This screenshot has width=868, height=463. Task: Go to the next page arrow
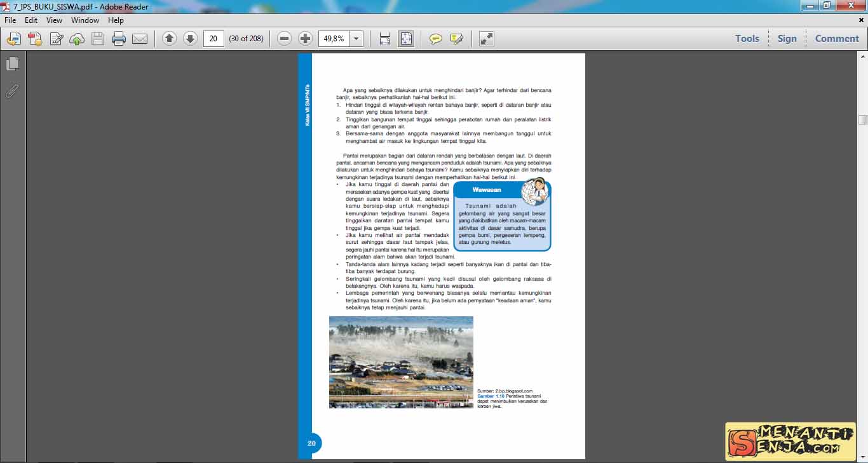tap(190, 38)
